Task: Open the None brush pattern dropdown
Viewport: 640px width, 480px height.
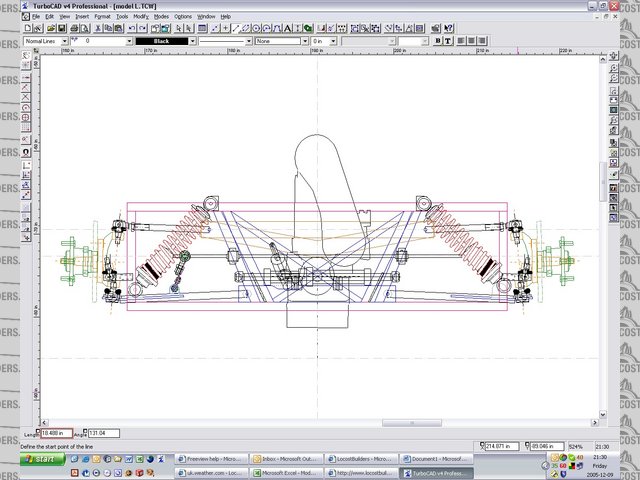Action: [304, 41]
